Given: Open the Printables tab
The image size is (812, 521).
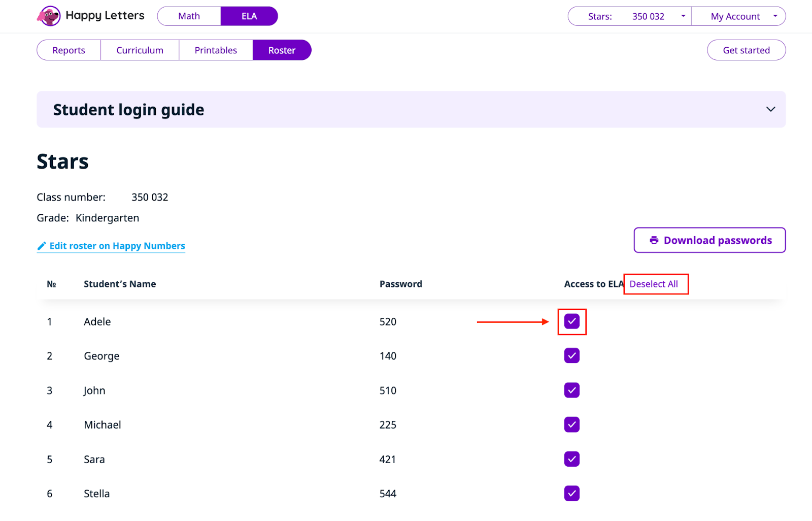Looking at the screenshot, I should tap(216, 50).
